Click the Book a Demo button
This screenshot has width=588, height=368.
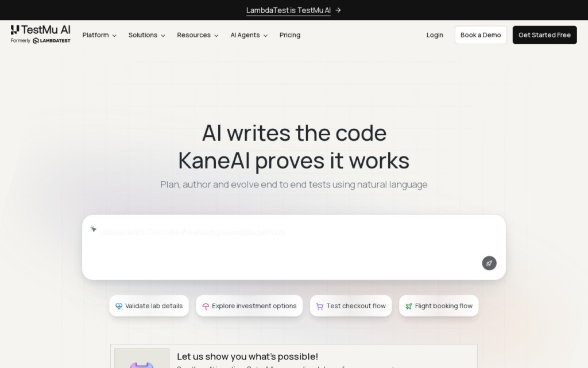(x=481, y=35)
